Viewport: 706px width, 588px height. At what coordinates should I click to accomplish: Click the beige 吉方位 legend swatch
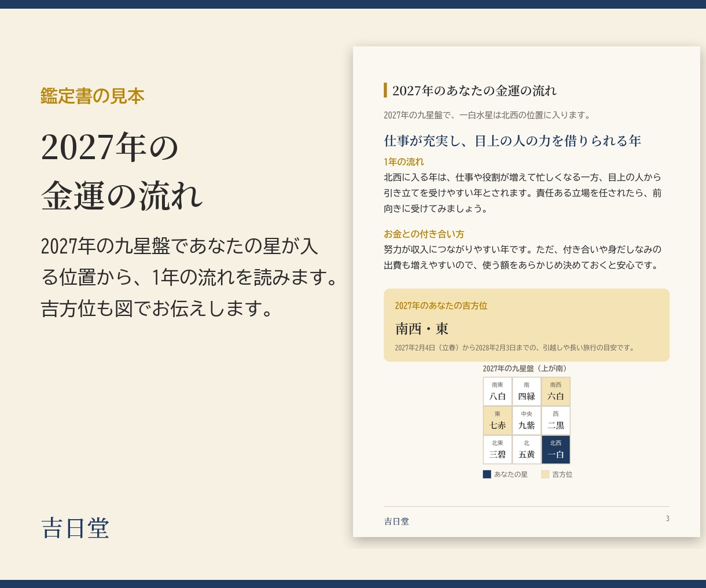545,475
